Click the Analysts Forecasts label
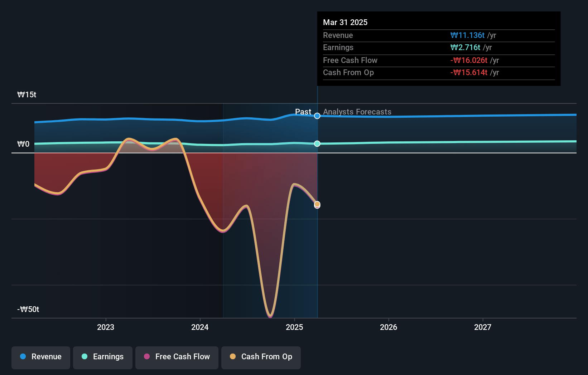 tap(357, 112)
